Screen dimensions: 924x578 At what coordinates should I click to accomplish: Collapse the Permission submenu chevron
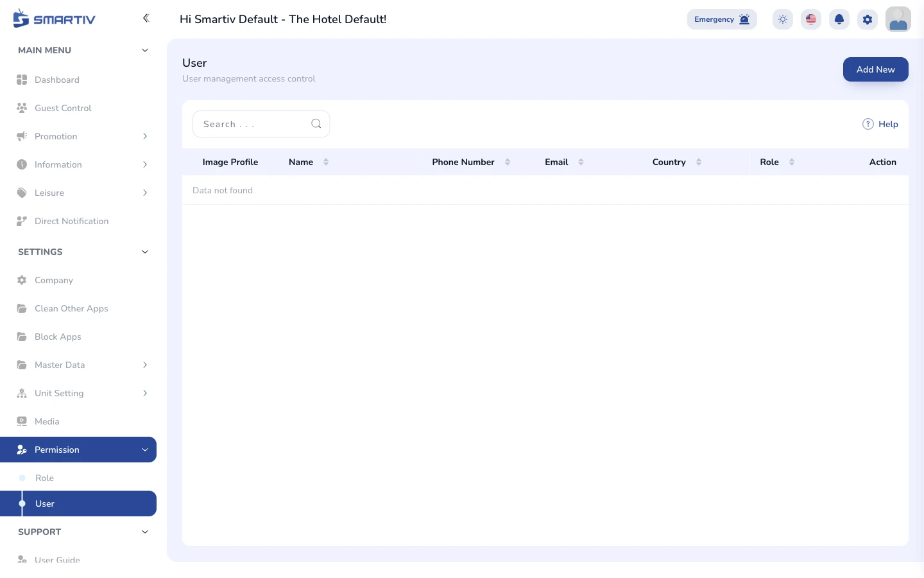point(145,450)
